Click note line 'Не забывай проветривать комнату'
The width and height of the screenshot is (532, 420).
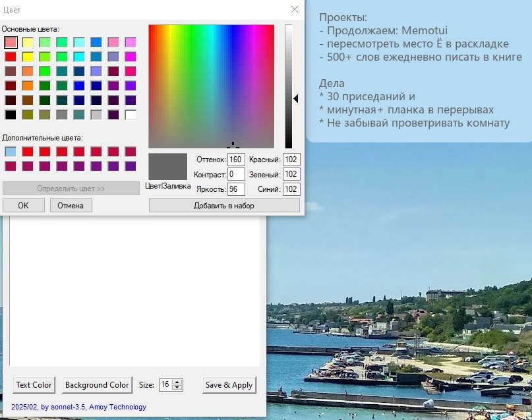415,123
